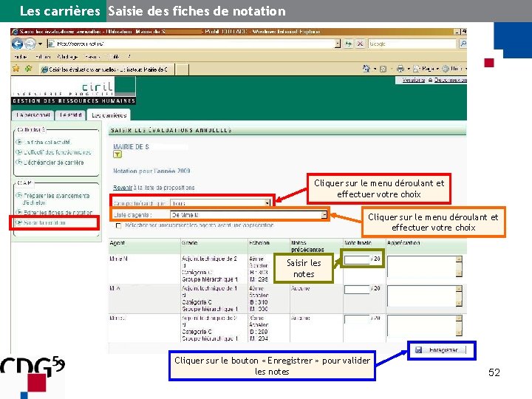Open Préparer les avancements d'échelon
The image size is (532, 399).
(x=56, y=199)
